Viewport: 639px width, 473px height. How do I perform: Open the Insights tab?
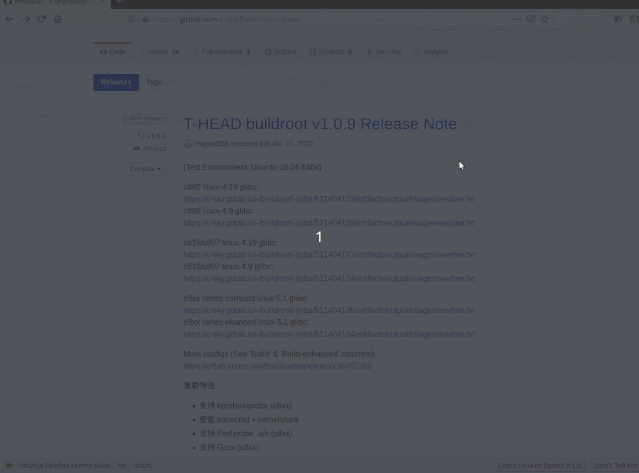(x=431, y=52)
